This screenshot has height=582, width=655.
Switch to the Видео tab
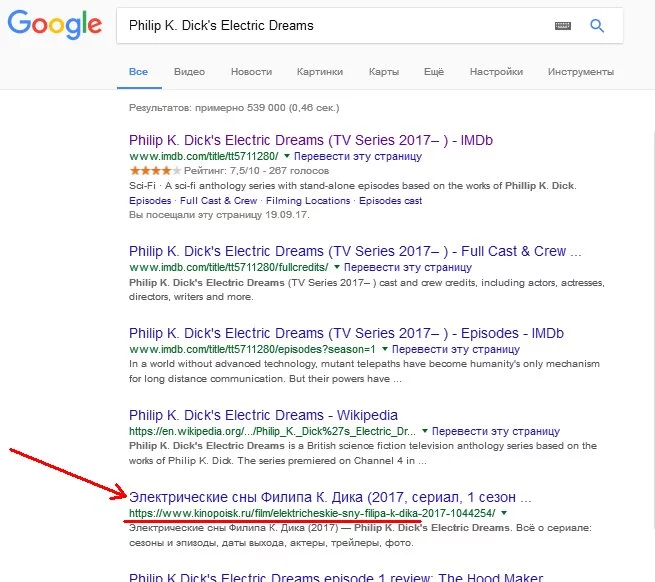click(189, 72)
